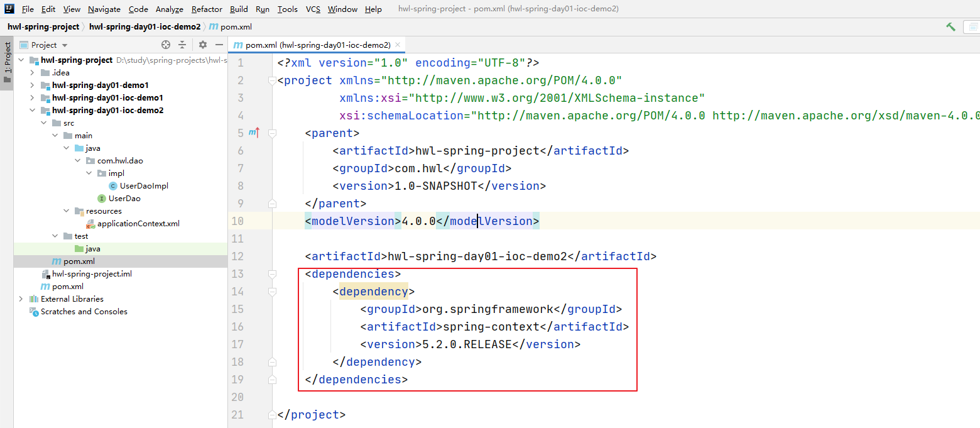
Task: Close the pom.xml editor tab
Action: (x=398, y=45)
